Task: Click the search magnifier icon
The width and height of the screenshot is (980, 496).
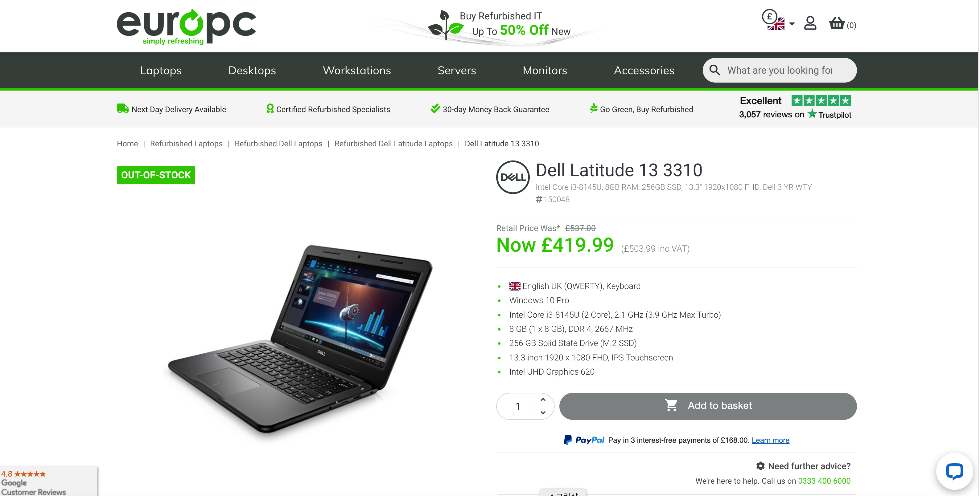Action: tap(714, 70)
